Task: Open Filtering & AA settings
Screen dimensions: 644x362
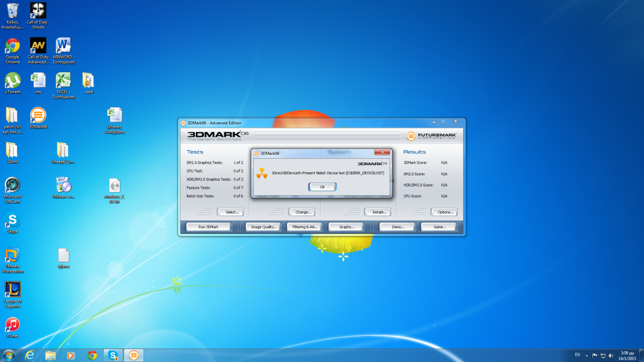Action: 305,227
